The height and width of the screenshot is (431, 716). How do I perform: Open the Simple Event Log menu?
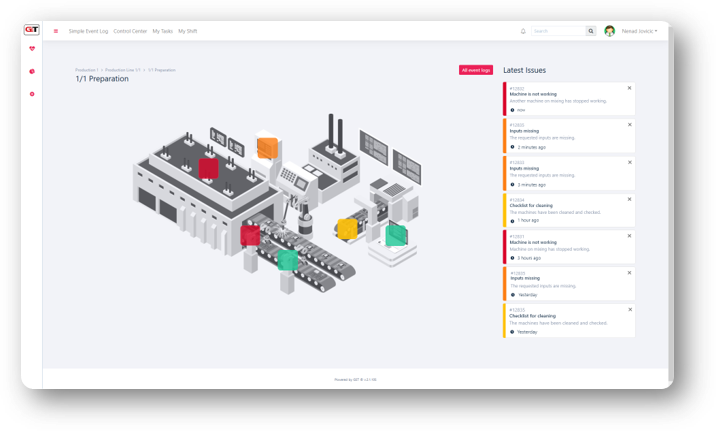coord(89,31)
